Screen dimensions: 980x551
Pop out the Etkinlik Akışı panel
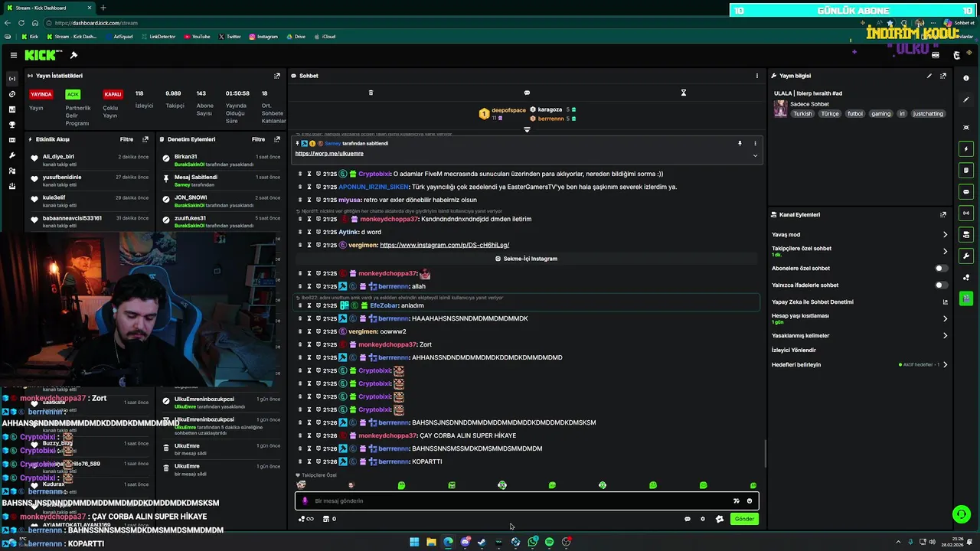click(x=145, y=139)
